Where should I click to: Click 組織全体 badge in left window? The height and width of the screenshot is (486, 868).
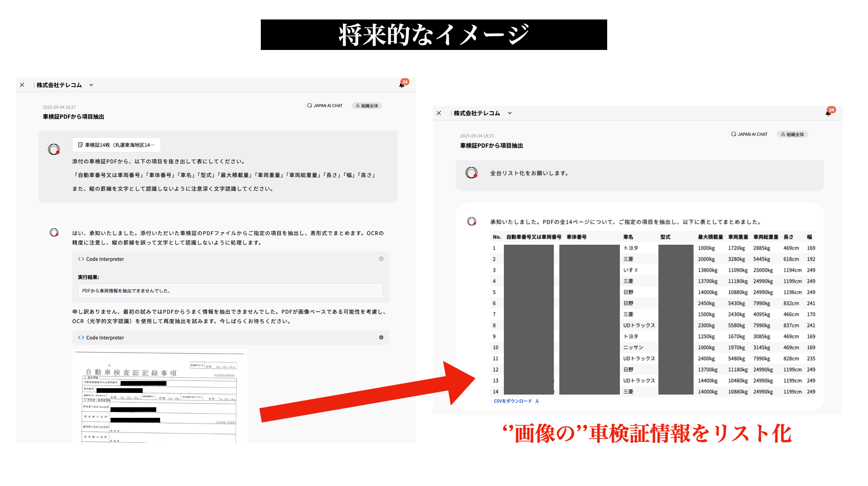[x=367, y=106]
